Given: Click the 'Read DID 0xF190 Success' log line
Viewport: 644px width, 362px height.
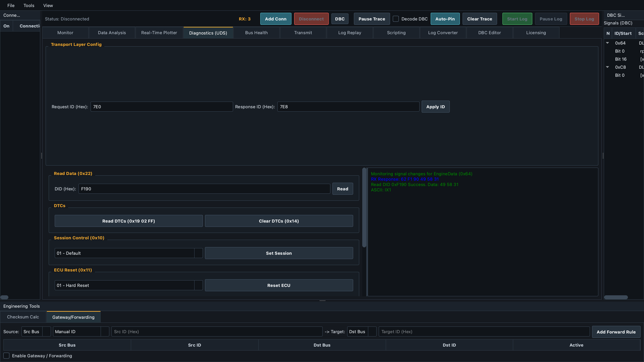Looking at the screenshot, I should pos(415,185).
